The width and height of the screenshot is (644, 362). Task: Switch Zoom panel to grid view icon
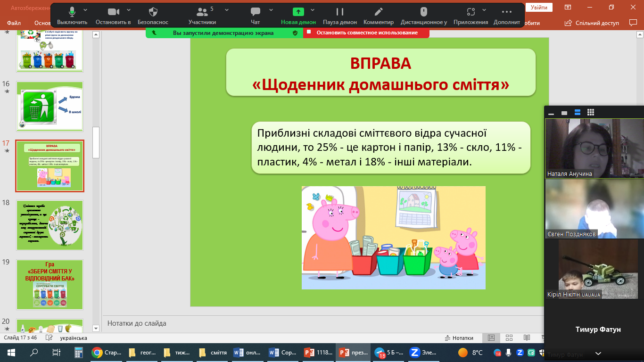click(x=591, y=113)
